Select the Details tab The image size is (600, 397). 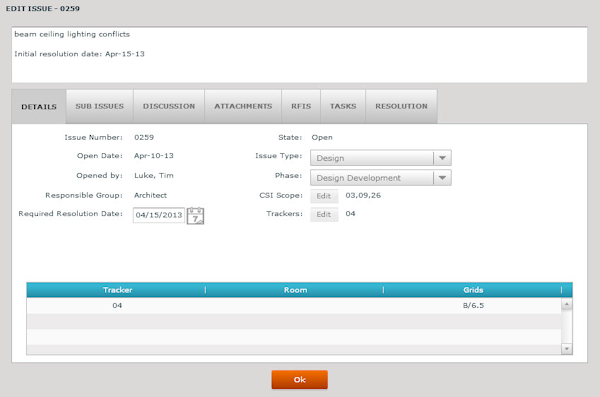click(39, 107)
